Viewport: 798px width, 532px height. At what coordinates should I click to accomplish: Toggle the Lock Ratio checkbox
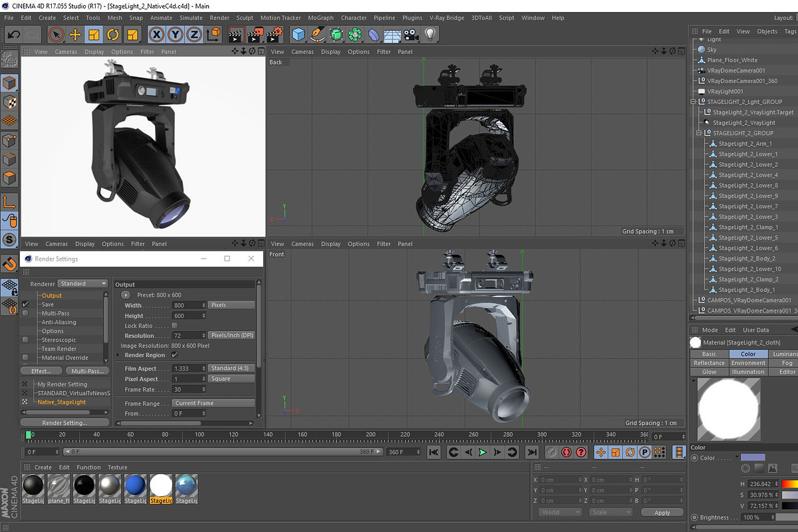175,326
